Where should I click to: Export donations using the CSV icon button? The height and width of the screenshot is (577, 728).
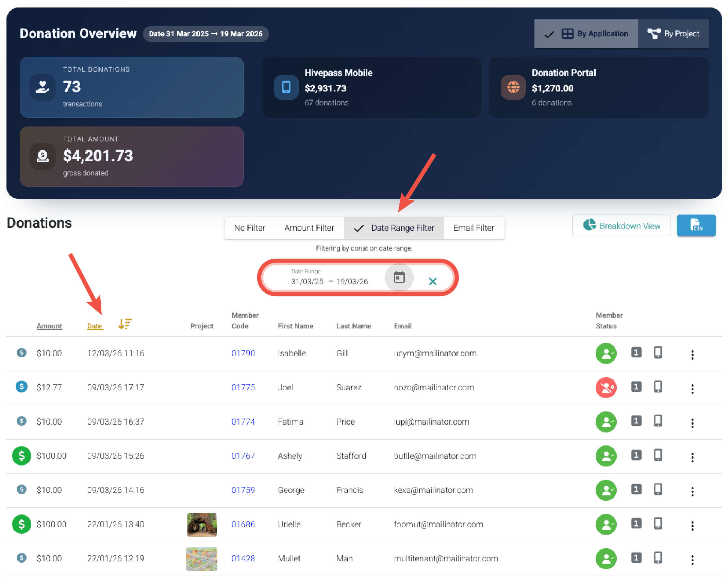point(696,225)
